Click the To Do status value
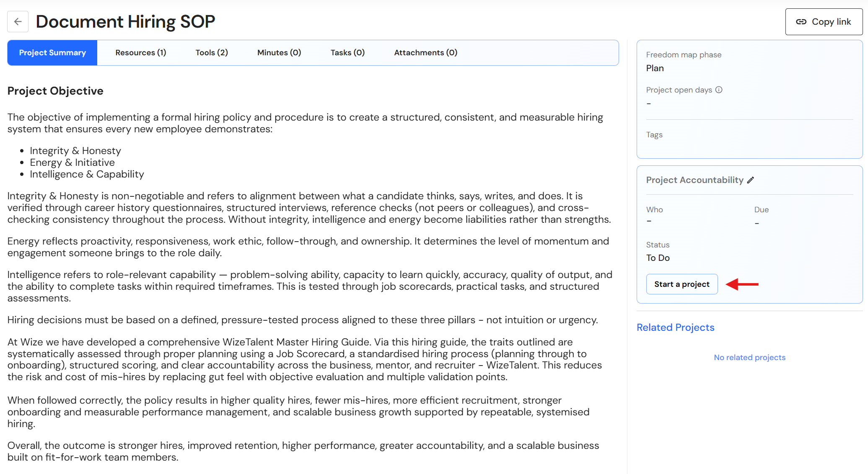 pos(658,258)
